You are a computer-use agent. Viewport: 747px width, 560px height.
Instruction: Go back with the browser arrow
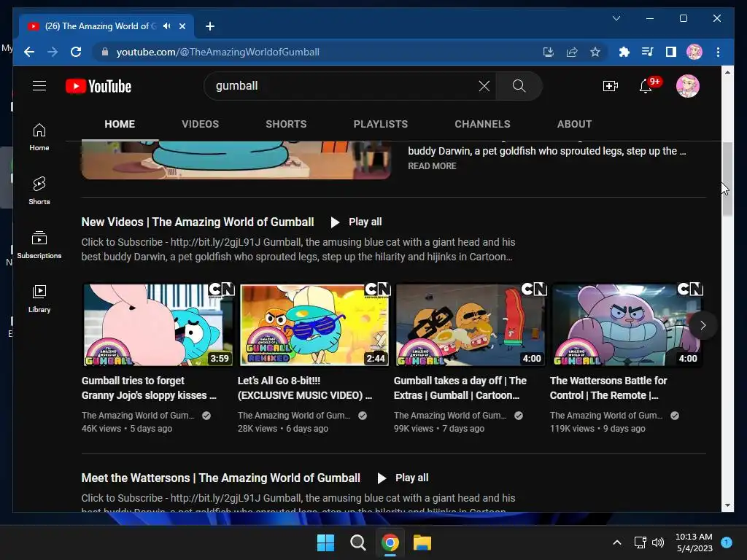(x=29, y=52)
